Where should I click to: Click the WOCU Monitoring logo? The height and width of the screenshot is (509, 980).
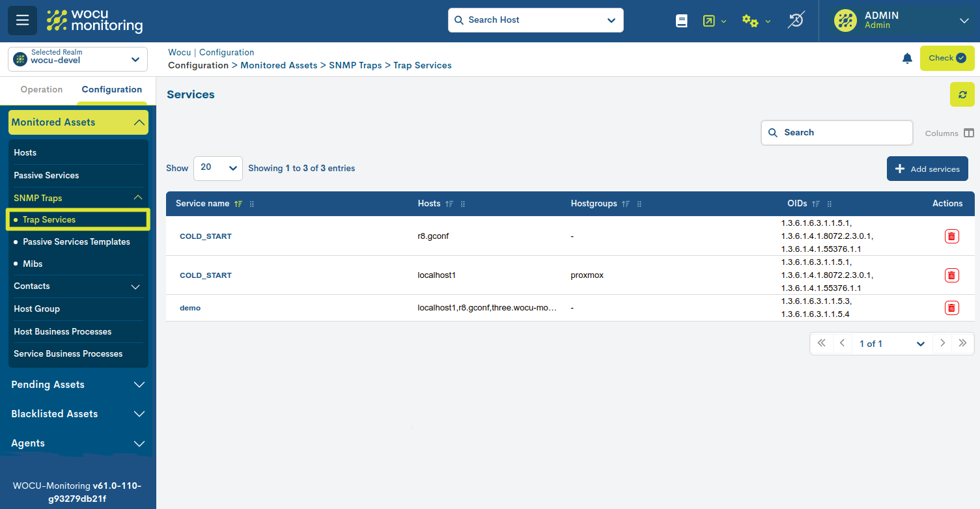[94, 20]
